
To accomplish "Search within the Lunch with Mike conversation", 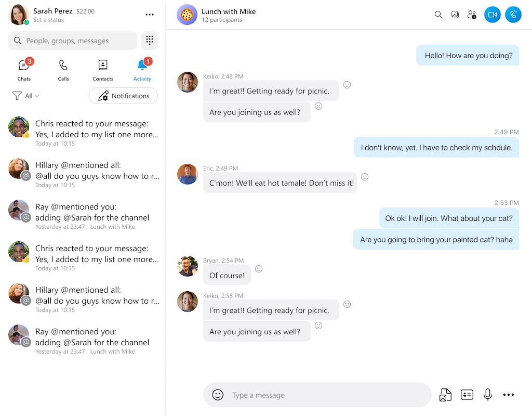I will [x=438, y=15].
